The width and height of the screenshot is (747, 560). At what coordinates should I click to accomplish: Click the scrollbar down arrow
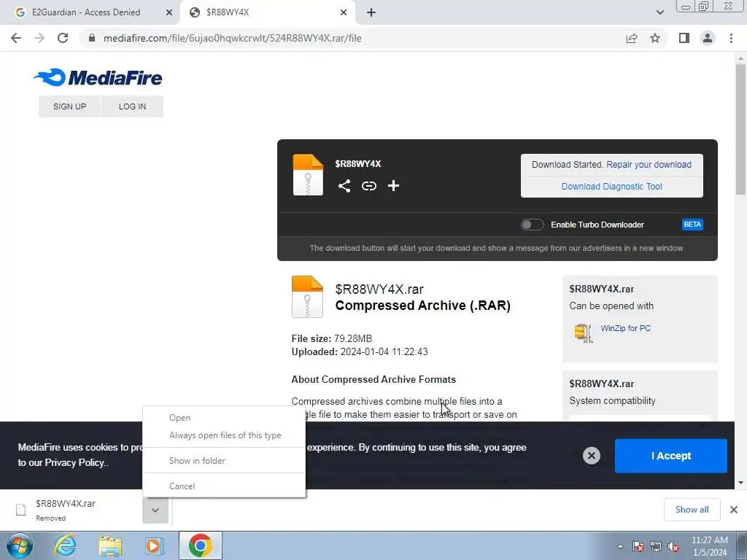(x=740, y=483)
